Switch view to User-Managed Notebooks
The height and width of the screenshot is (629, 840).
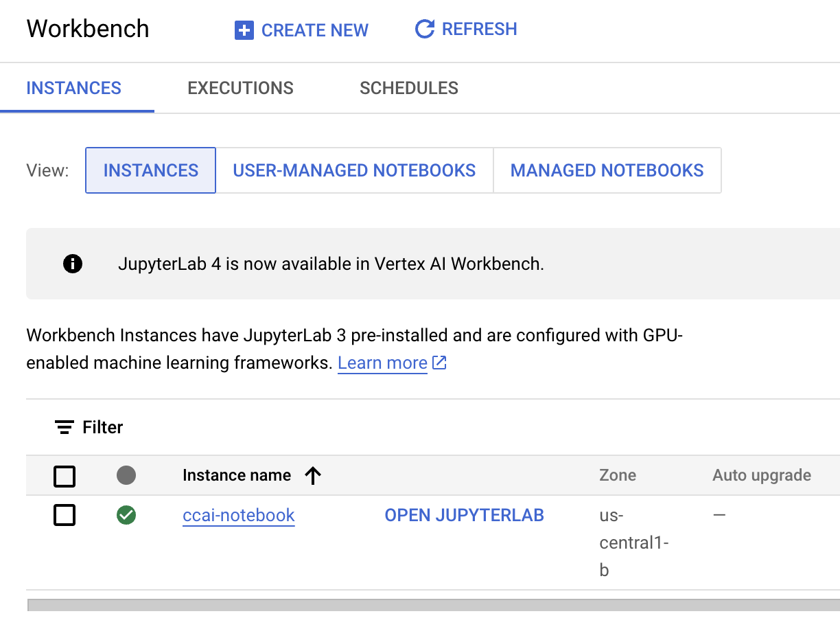354,170
